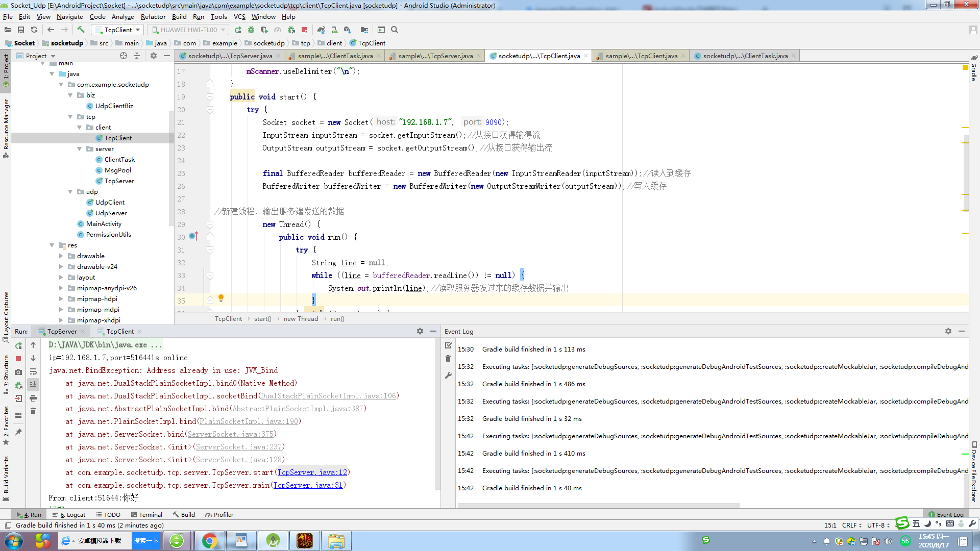This screenshot has width=980, height=551.
Task: Click Run with Coverage icon
Action: (264, 30)
